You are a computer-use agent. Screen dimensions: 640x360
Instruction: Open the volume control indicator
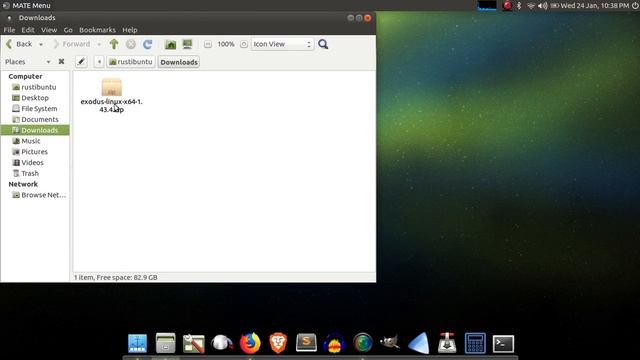542,5
